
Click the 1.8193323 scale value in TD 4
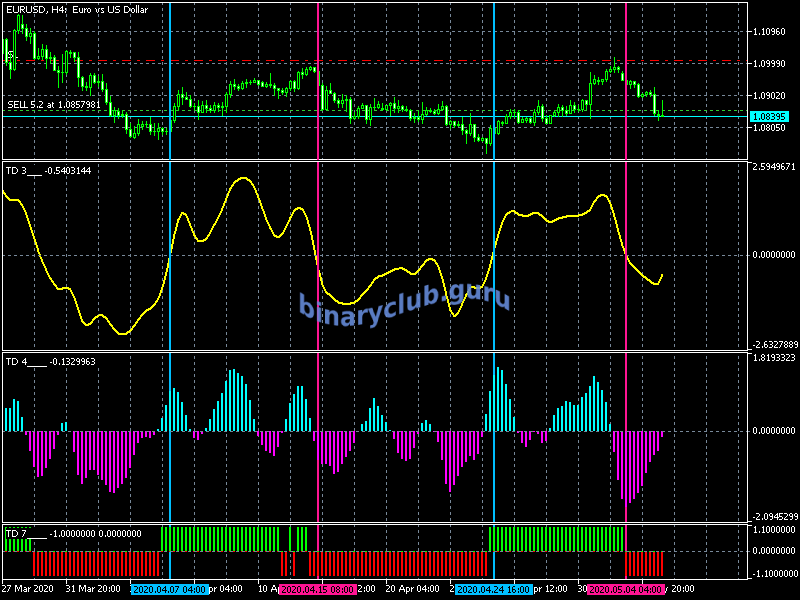773,357
